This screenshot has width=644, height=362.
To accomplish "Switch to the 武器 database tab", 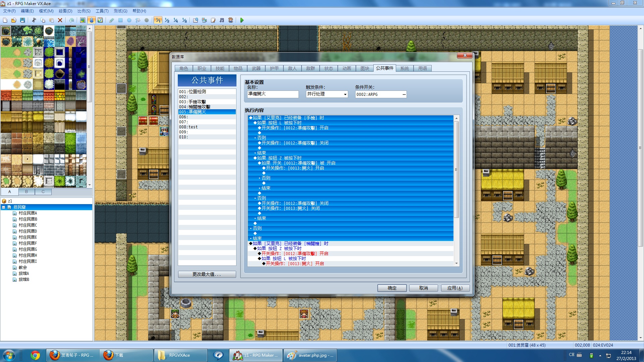I will [256, 68].
